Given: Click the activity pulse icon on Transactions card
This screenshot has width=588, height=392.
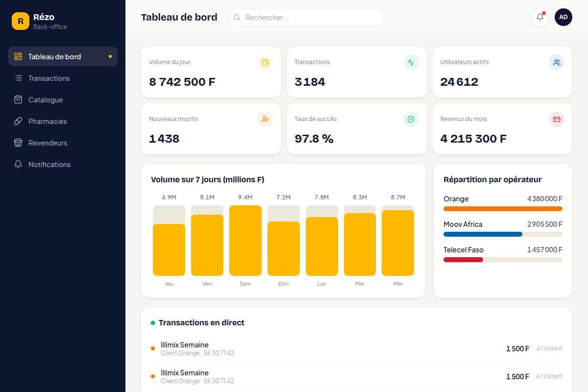Looking at the screenshot, I should coord(411,62).
